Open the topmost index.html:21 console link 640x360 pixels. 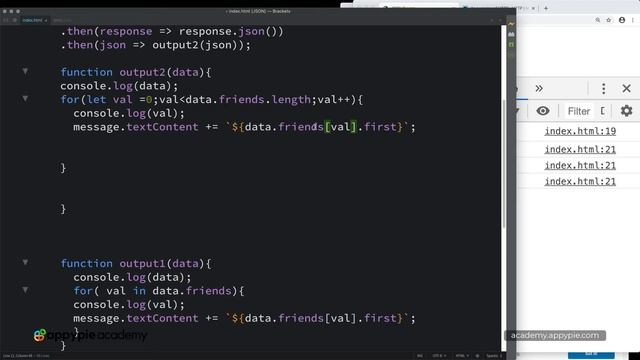pos(580,149)
